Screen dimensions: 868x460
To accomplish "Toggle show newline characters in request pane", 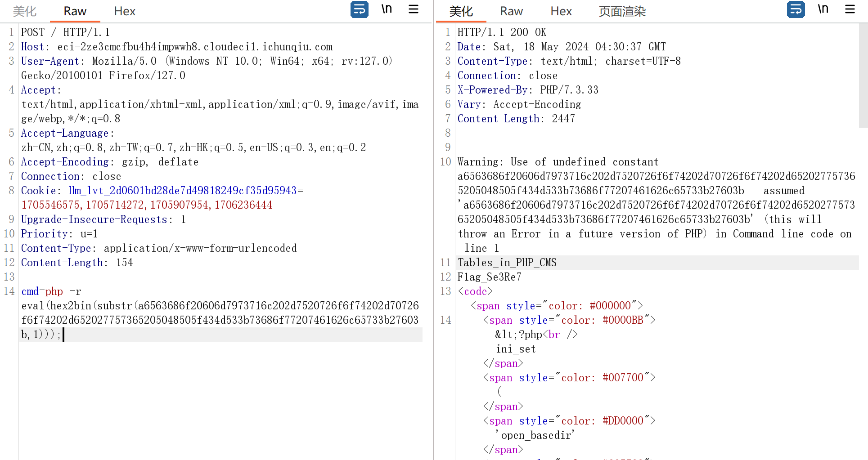I will coord(387,9).
